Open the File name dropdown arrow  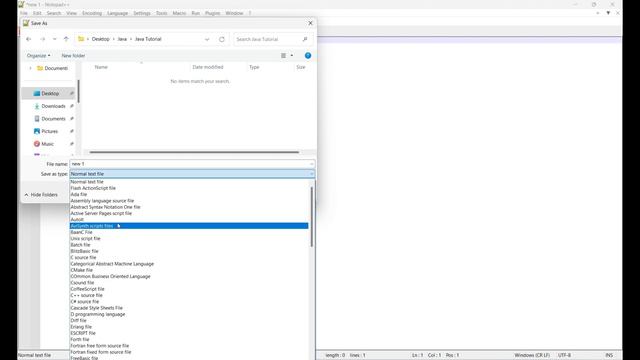(x=311, y=164)
